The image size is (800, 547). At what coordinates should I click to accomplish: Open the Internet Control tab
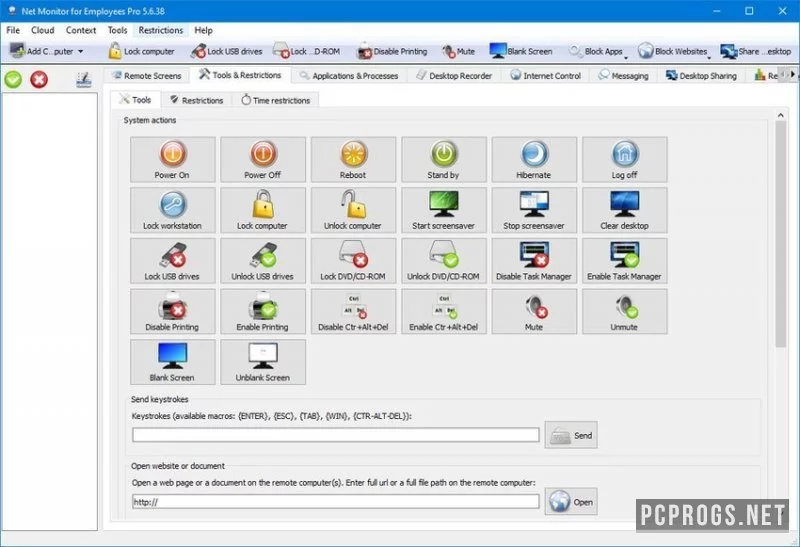point(545,76)
